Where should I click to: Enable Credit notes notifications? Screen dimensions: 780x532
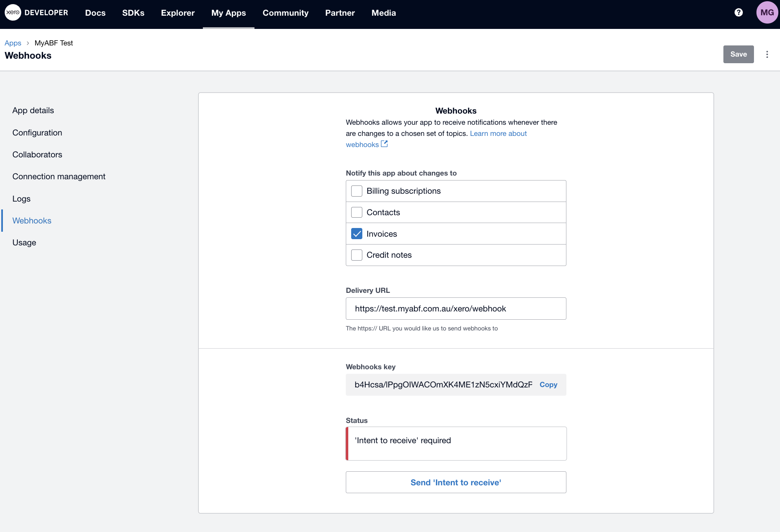click(357, 255)
